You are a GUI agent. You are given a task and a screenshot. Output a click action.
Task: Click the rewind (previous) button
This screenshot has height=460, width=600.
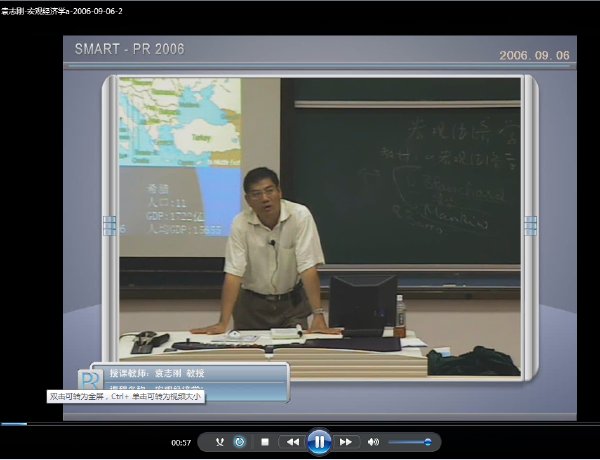point(292,442)
